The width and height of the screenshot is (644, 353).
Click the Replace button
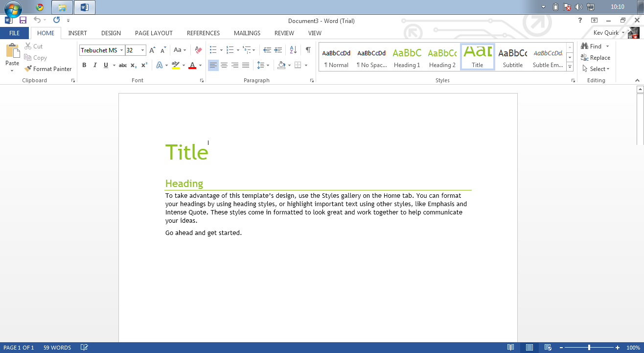(596, 58)
